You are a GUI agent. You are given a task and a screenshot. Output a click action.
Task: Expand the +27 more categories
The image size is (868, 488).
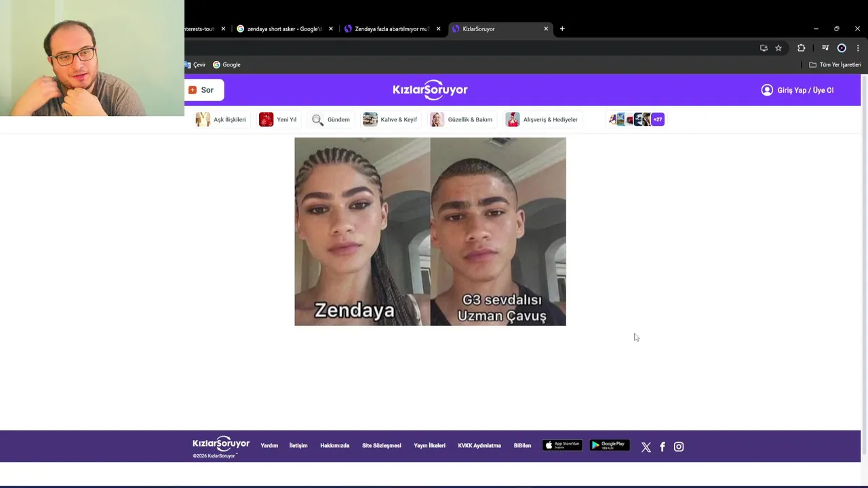(x=657, y=119)
